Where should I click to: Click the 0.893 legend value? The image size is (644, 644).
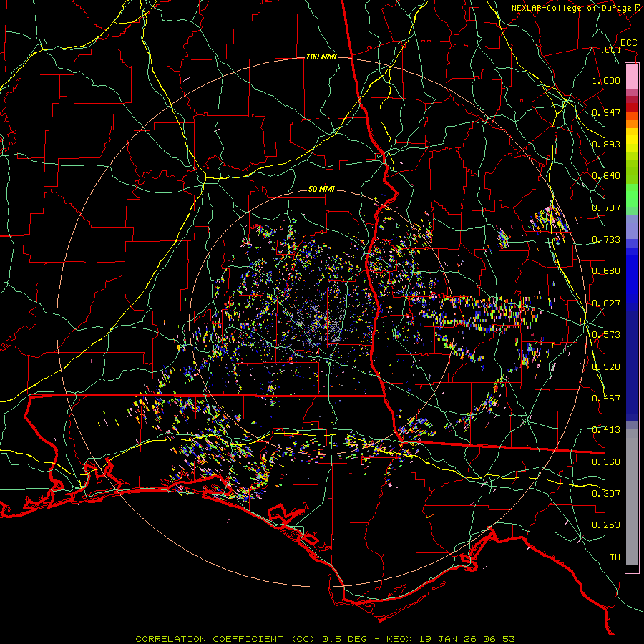pyautogui.click(x=606, y=144)
